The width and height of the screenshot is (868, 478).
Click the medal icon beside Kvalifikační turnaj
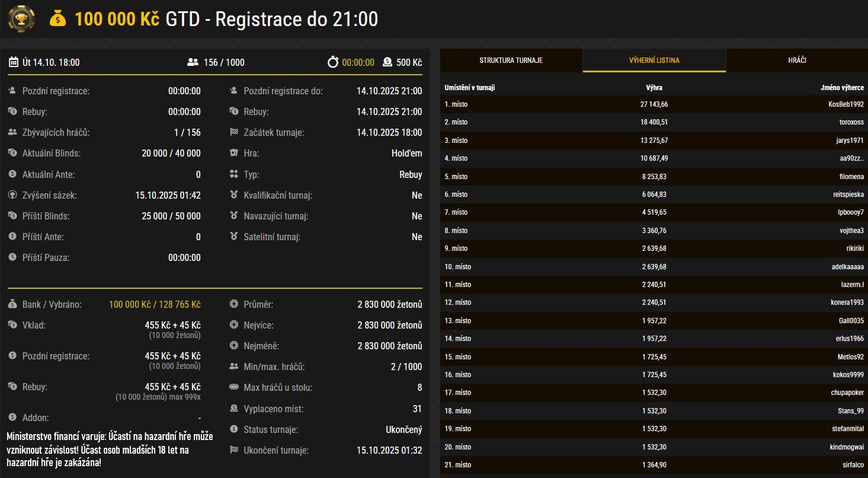coord(233,195)
